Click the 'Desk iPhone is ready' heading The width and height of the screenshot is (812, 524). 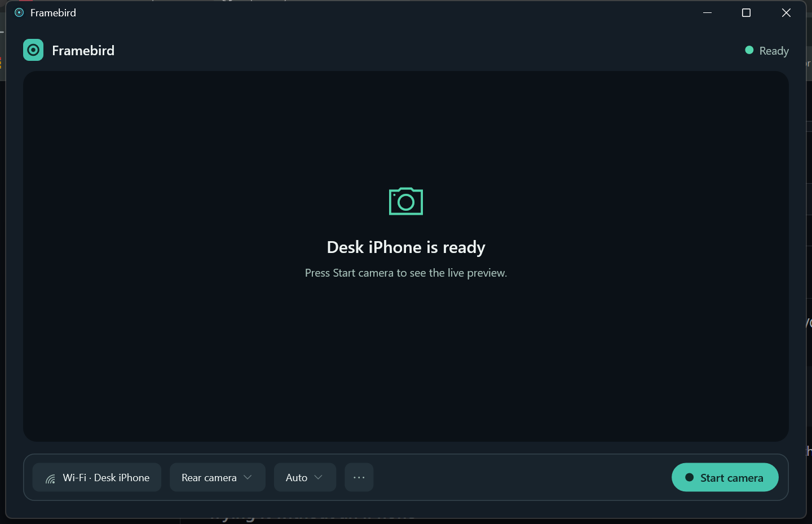(x=406, y=247)
